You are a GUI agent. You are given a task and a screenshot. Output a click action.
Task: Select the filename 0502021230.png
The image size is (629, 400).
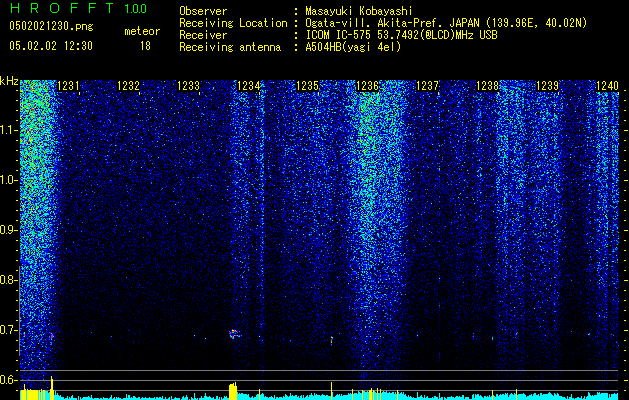51,26
